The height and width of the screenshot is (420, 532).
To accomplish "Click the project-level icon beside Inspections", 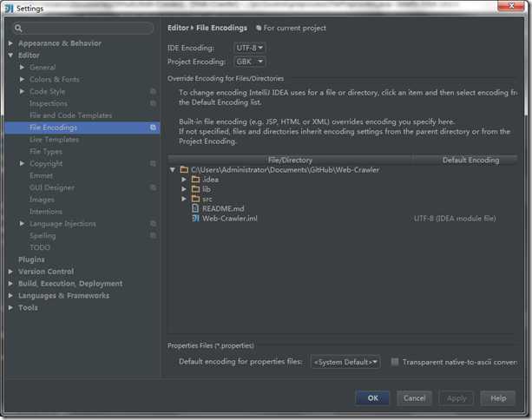I will click(153, 103).
